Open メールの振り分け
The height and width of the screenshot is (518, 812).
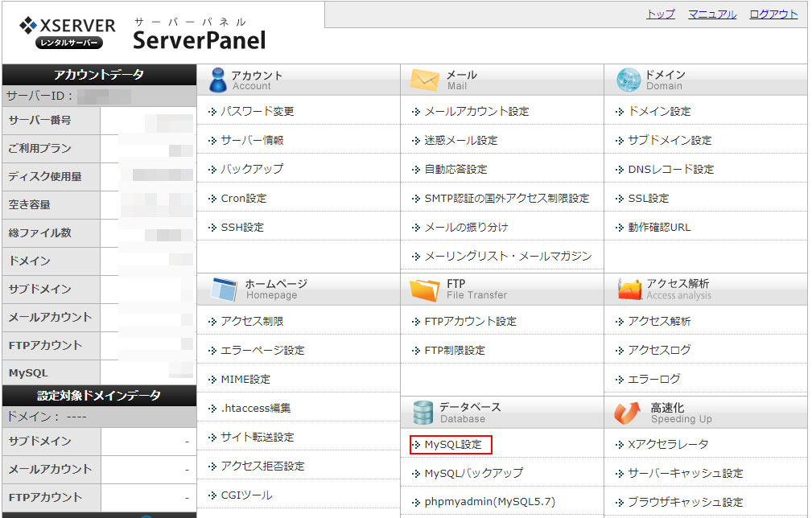[x=466, y=227]
